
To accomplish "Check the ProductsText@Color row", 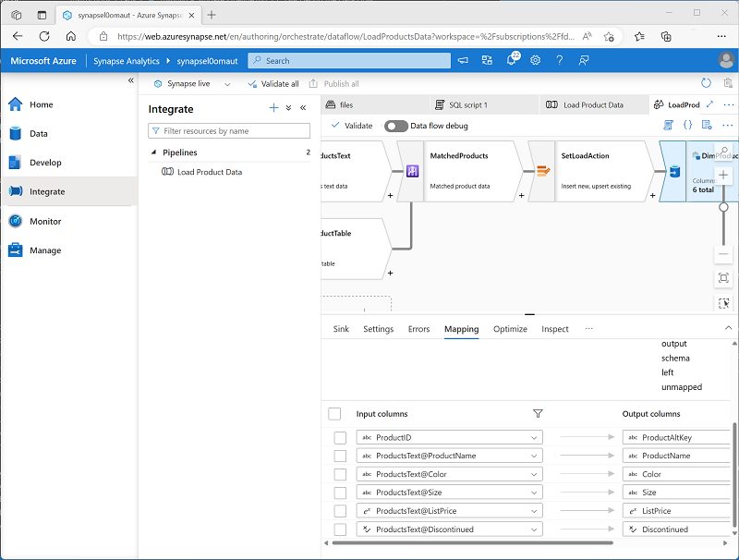I will (x=340, y=474).
